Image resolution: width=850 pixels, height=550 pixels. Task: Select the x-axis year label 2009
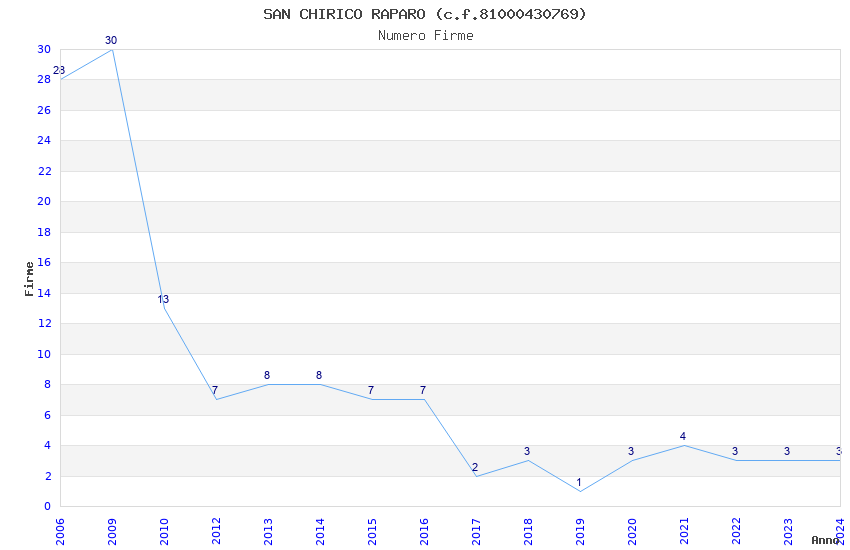click(x=112, y=531)
